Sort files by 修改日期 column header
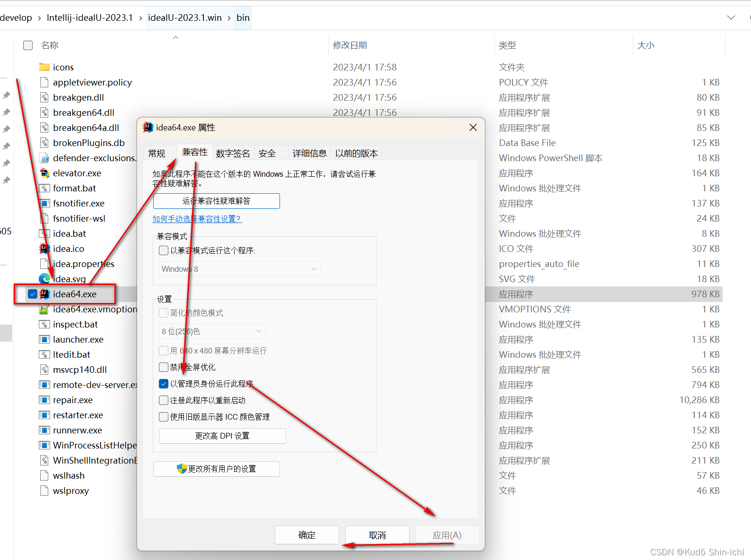Viewport: 751px width, 560px height. tap(350, 45)
